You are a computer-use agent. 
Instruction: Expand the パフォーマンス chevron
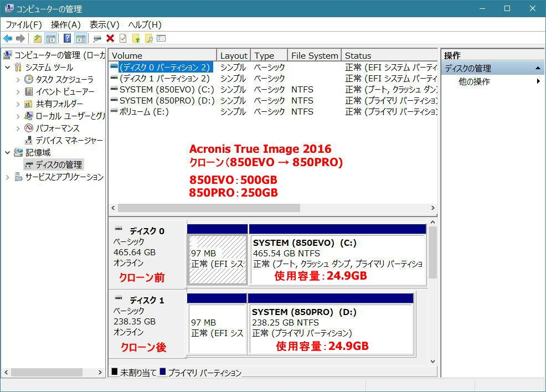(18, 128)
